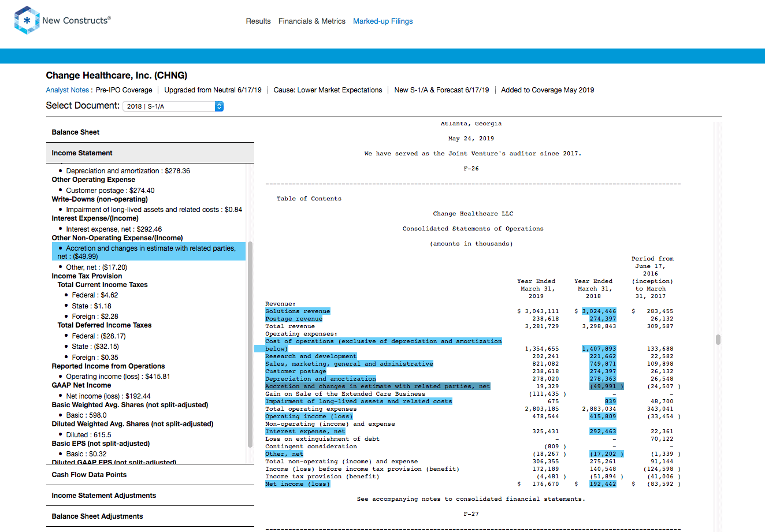Select Interest expense, net $292.46 item
The image size is (765, 532).
[114, 229]
